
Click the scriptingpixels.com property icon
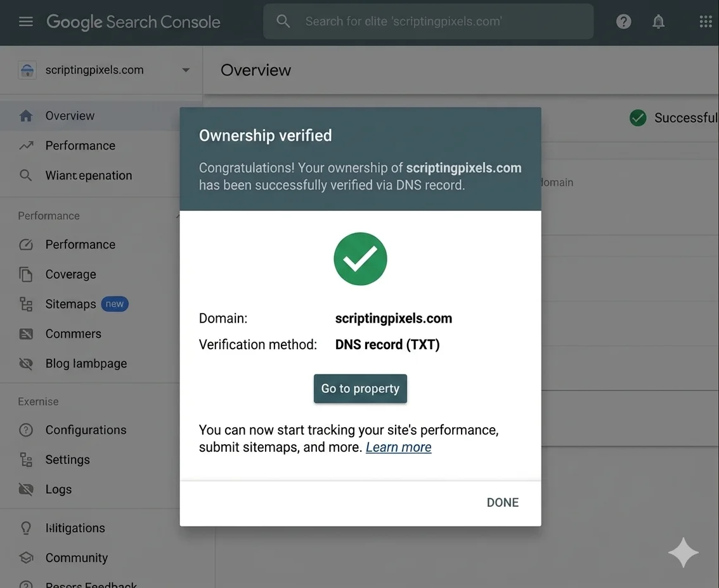(x=27, y=70)
